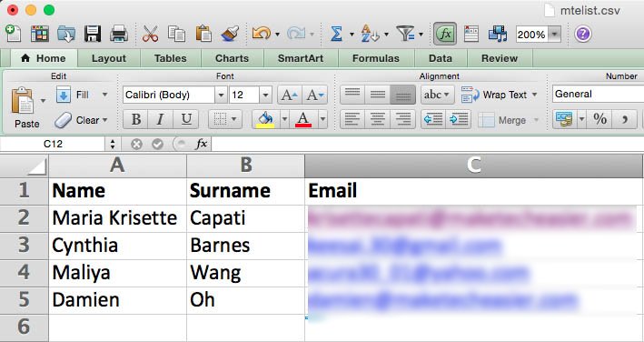The image size is (644, 342).
Task: Click the Clear eraser icon
Action: (64, 120)
